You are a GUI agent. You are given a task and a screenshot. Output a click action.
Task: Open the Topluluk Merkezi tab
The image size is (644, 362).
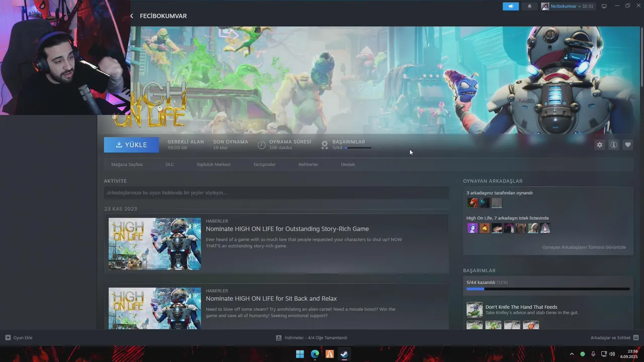coord(213,164)
